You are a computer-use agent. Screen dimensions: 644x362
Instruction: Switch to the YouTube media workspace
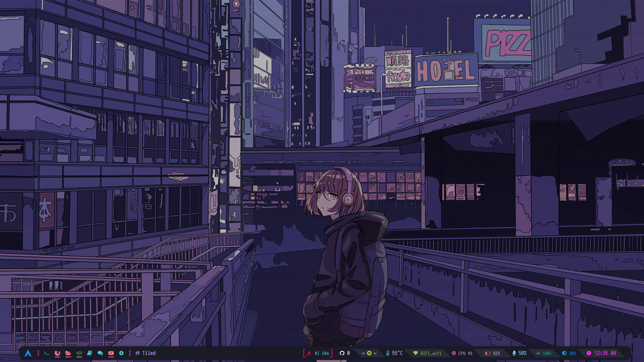(111, 353)
